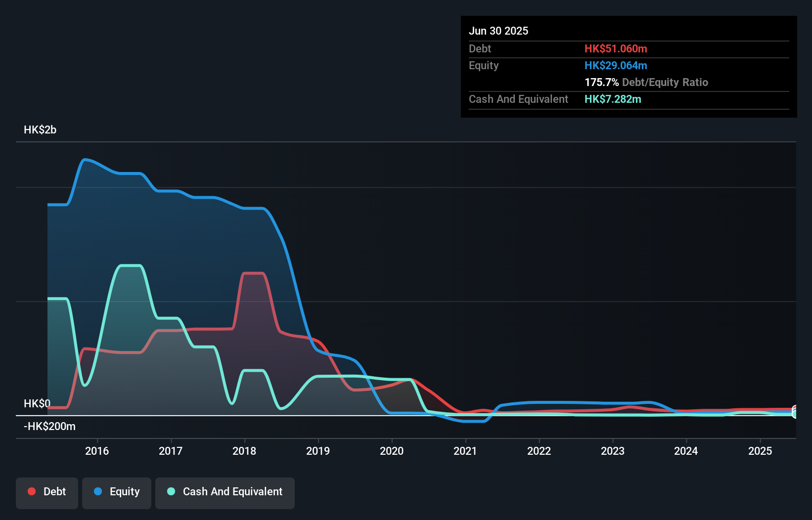The height and width of the screenshot is (520, 812).
Task: Click the 2020 x-axis label
Action: point(392,451)
